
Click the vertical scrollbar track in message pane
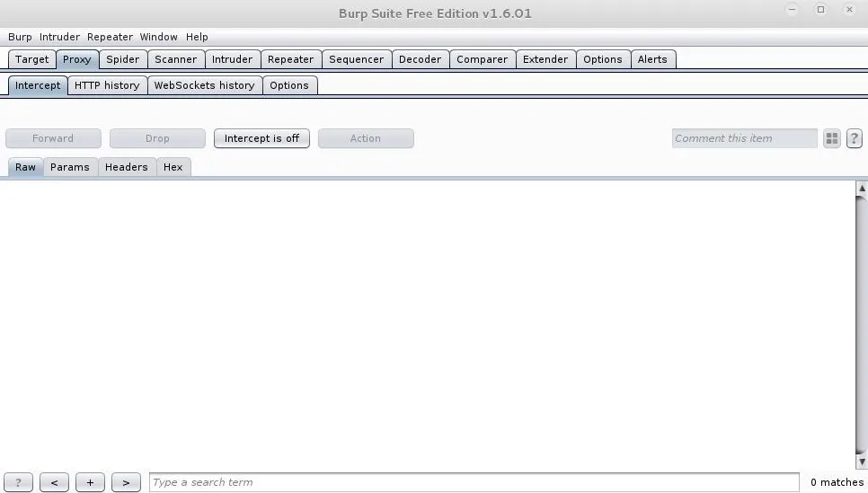862,325
